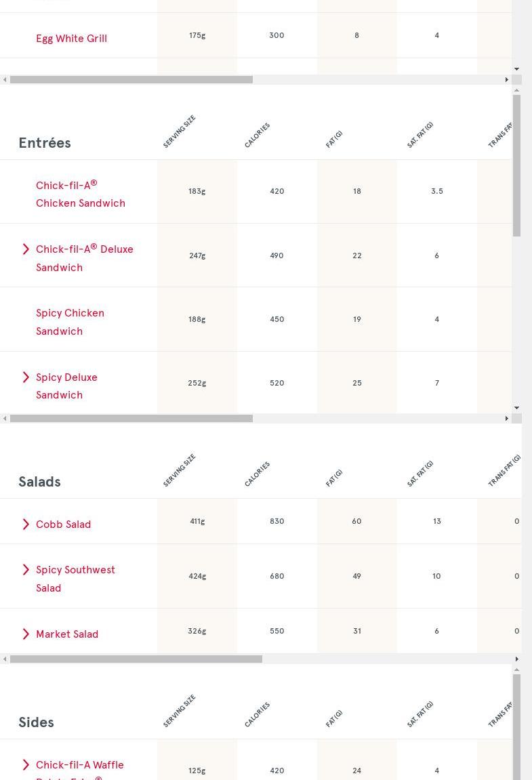Viewport: 532px width, 780px height.
Task: Click the Entrées vertical scrollbar thumb
Action: pos(516,165)
